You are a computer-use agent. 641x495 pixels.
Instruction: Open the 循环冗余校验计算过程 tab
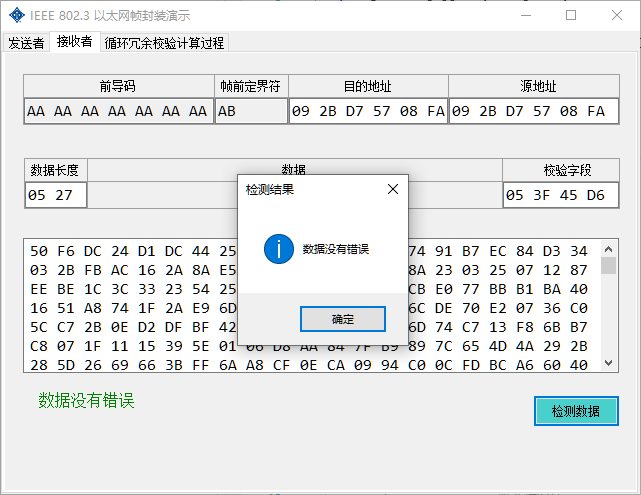165,42
